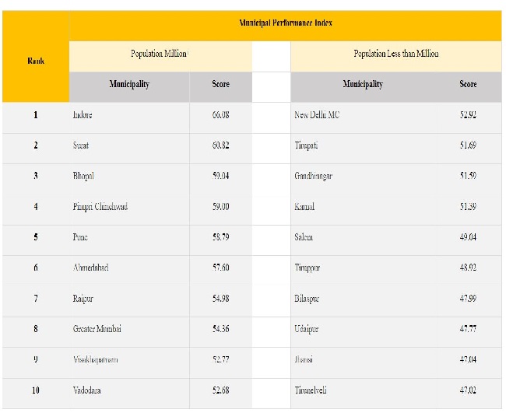
Task: Click rank number 10 cell
Action: (36, 390)
